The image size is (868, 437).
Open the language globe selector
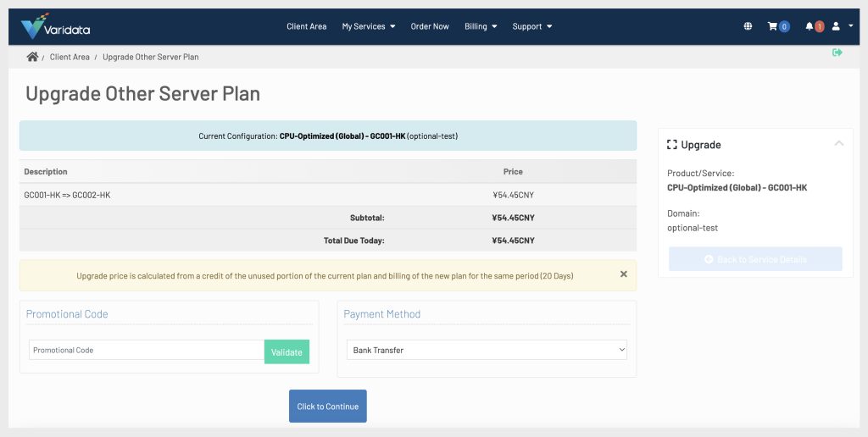[748, 26]
